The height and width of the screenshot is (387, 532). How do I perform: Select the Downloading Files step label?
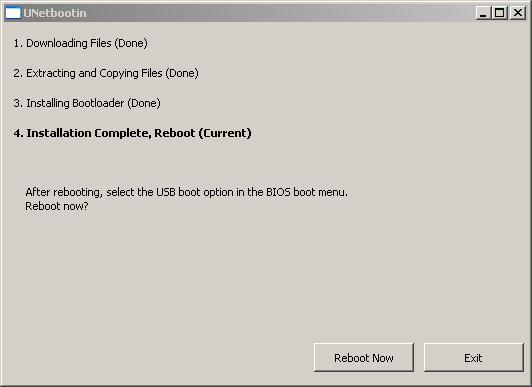[80, 43]
